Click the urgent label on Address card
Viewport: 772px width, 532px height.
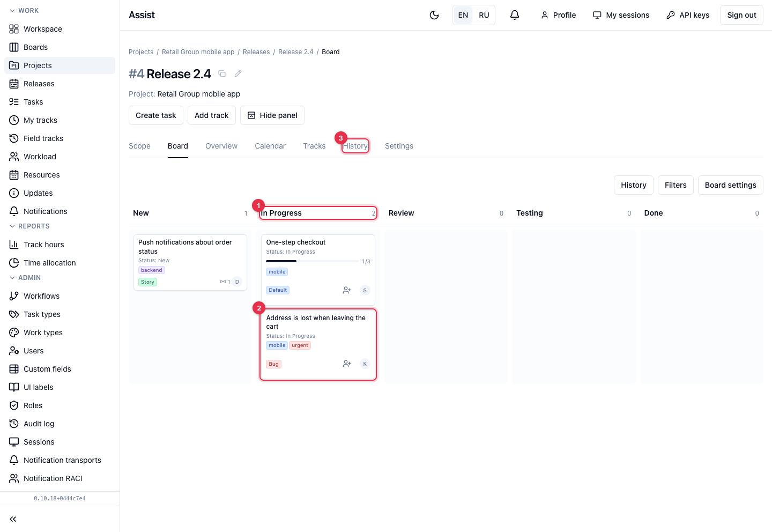click(300, 345)
